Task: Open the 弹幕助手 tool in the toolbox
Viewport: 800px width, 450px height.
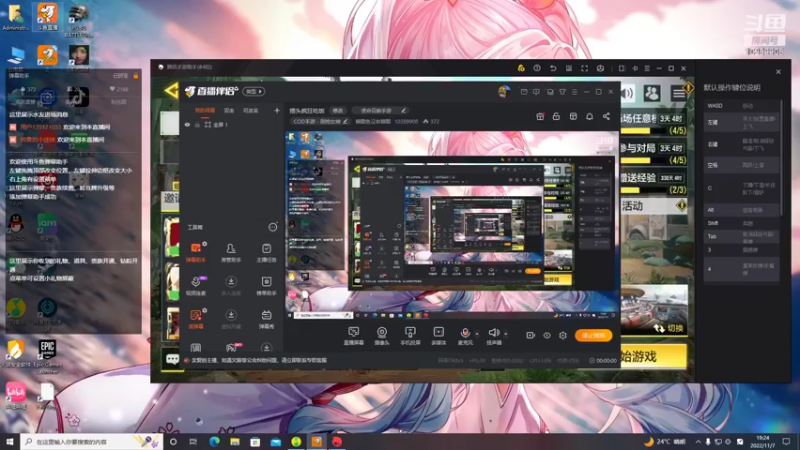Action: point(195,252)
